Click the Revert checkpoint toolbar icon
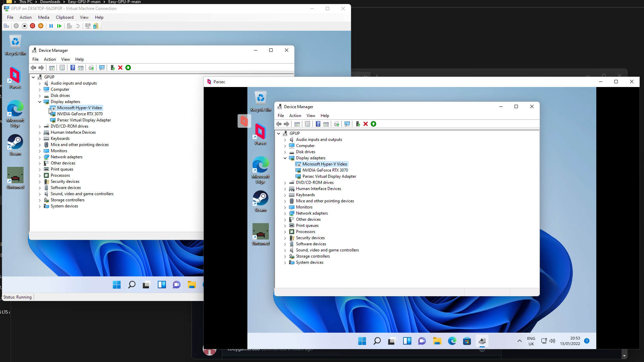The image size is (644, 362). click(77, 26)
